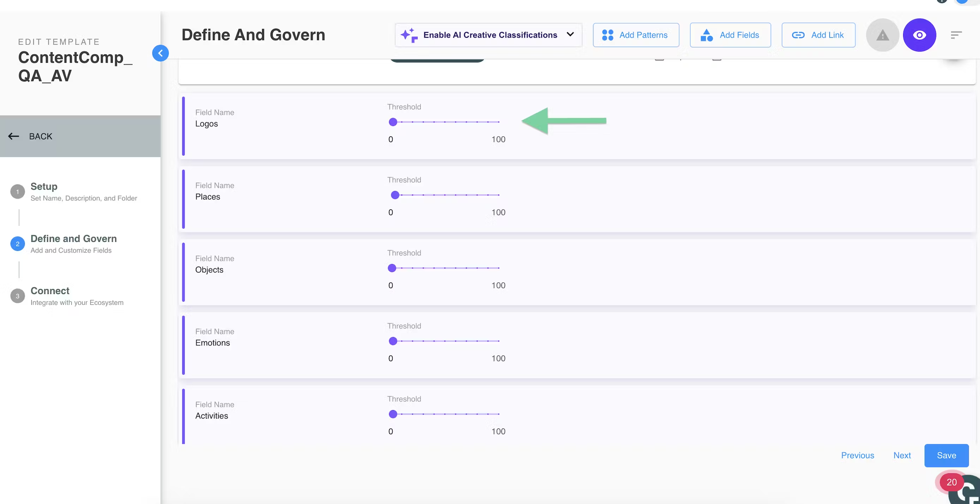
Task: Save the template
Action: tap(946, 455)
